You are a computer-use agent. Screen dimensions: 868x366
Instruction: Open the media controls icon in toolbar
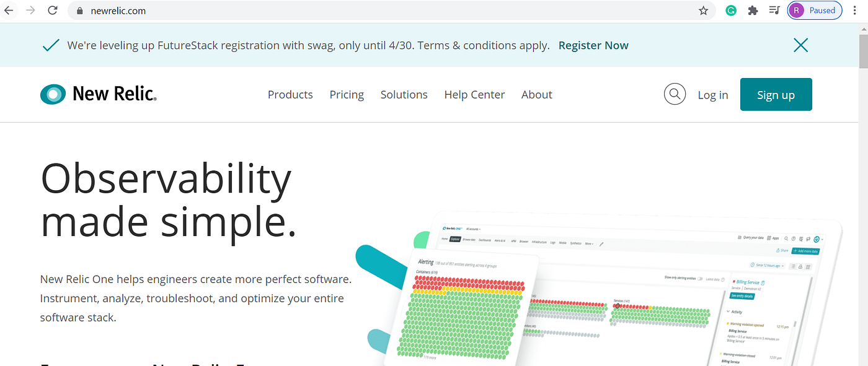point(774,11)
